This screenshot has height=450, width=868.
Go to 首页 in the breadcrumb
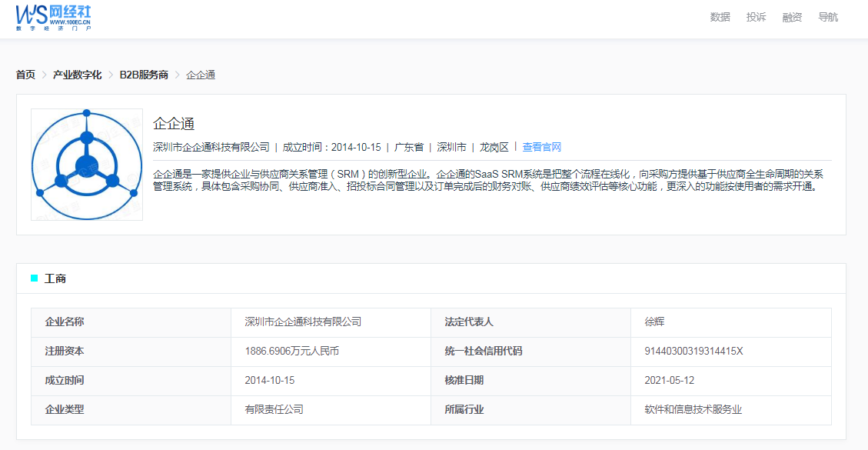(25, 75)
